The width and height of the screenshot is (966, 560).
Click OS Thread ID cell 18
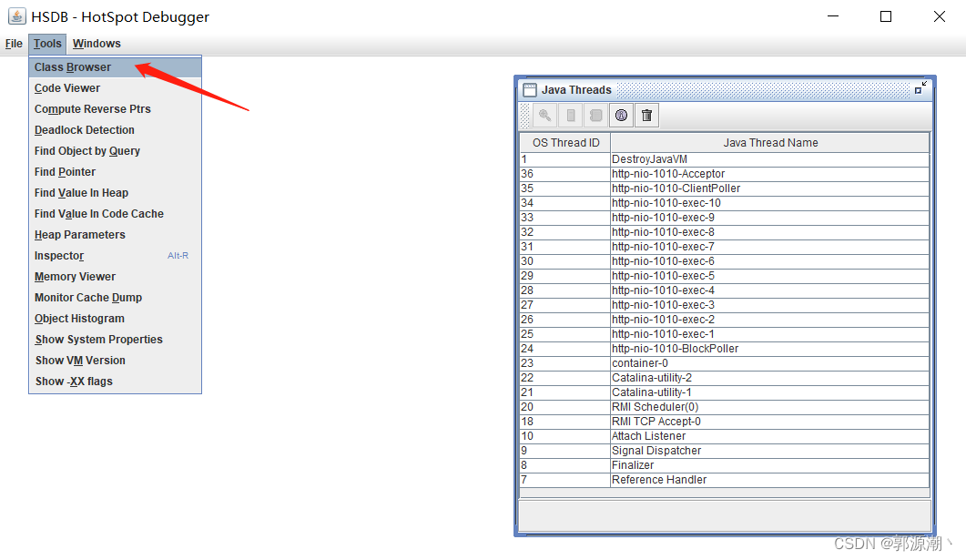click(x=564, y=422)
